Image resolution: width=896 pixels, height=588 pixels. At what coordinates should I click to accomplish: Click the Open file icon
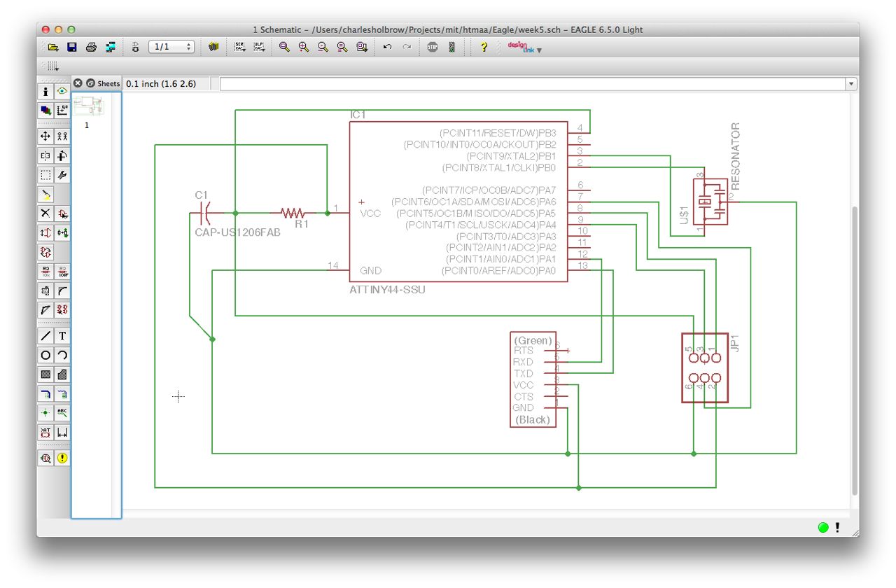(x=53, y=47)
